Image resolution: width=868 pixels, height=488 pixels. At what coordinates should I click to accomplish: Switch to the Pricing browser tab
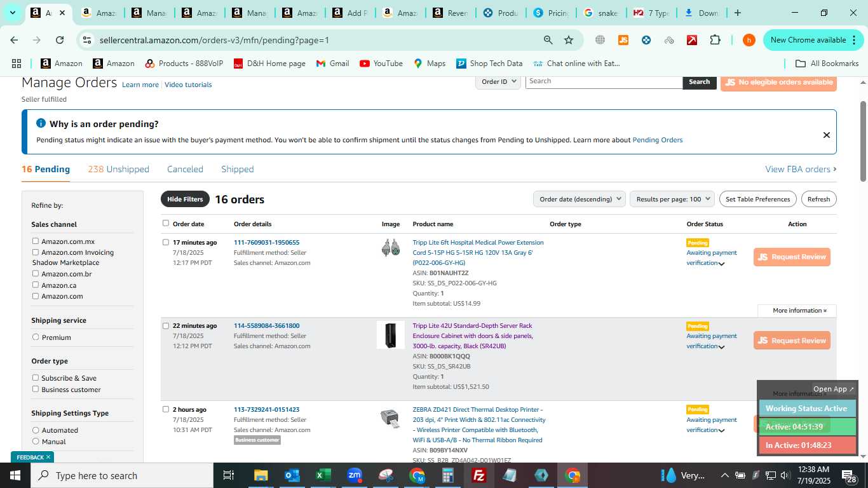tap(550, 13)
